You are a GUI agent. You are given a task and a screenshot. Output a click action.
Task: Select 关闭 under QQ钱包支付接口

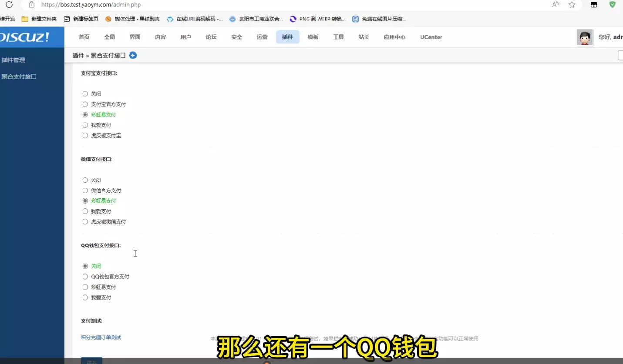tap(85, 266)
